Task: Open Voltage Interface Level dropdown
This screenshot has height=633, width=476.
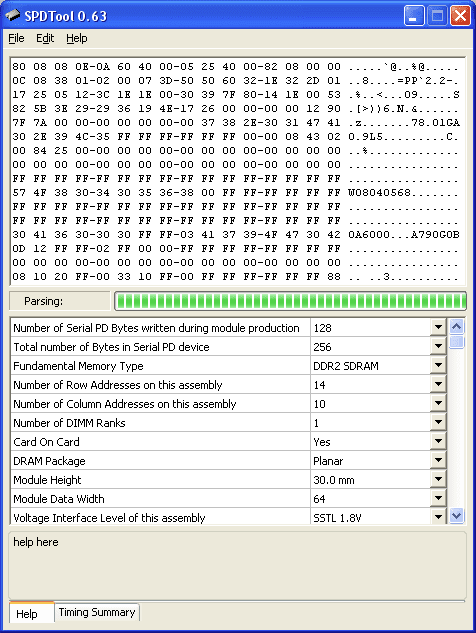Action: [x=438, y=517]
